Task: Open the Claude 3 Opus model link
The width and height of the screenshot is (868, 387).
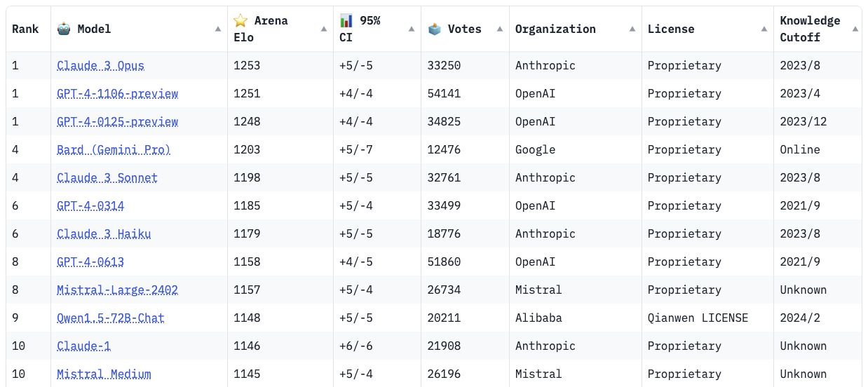Action: tap(101, 65)
